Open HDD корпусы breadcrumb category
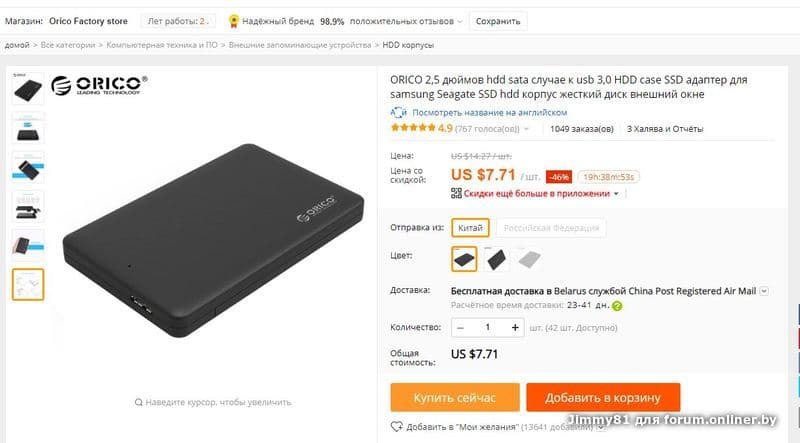This screenshot has height=443, width=800. (408, 45)
